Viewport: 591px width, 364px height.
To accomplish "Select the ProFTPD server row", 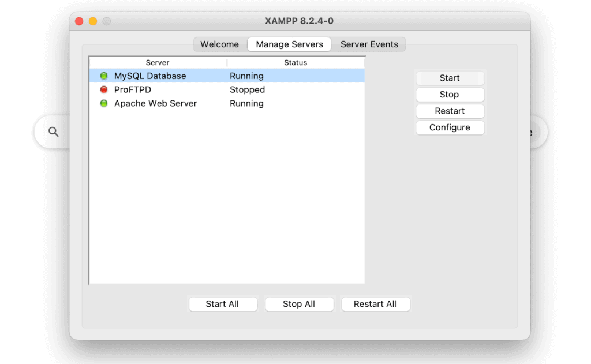I will [x=227, y=89].
